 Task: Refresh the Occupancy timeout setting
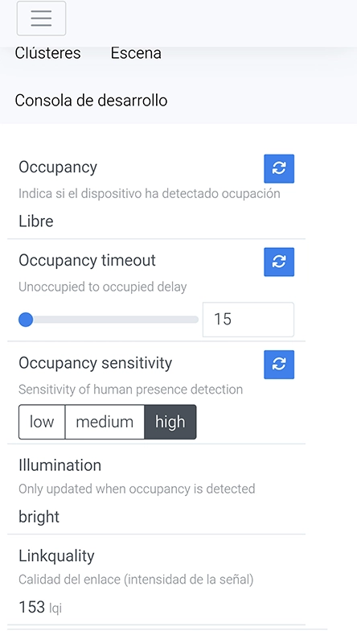click(x=279, y=262)
